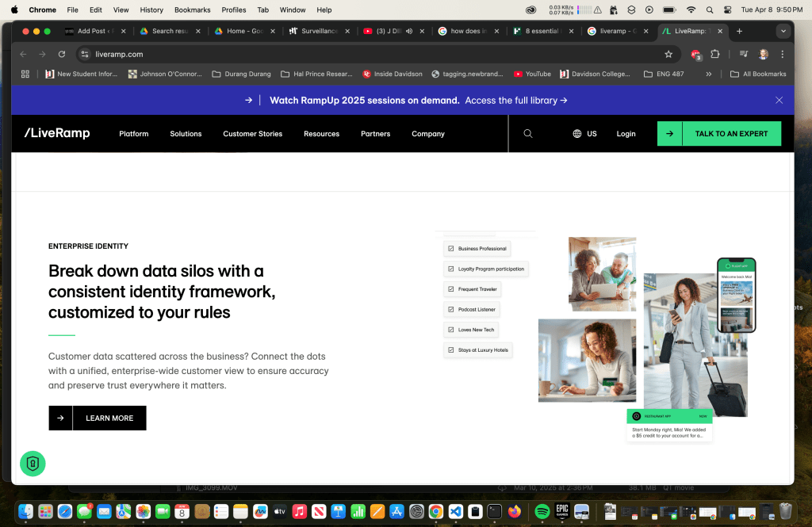This screenshot has width=812, height=527.
Task: Click the search magnifier icon in LiveRamp header
Action: click(528, 134)
